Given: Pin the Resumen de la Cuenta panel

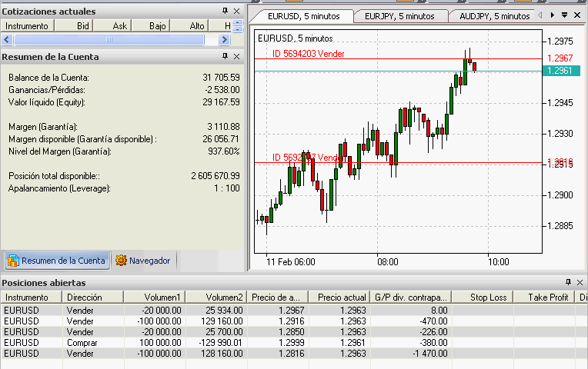Looking at the screenshot, I should 225,56.
